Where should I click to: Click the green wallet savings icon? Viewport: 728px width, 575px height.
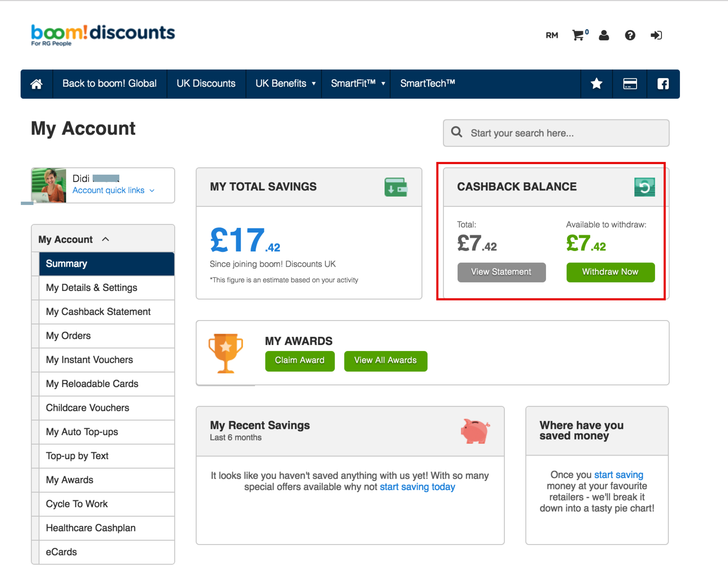pyautogui.click(x=396, y=187)
